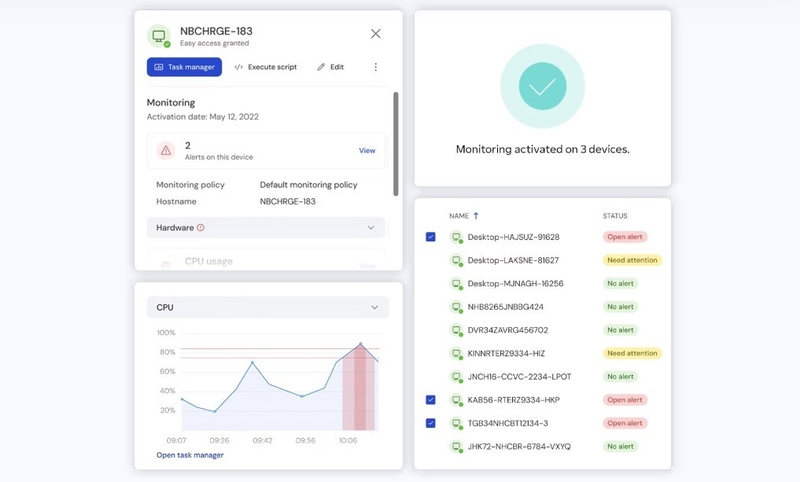This screenshot has height=482, width=800.
Task: Uncheck the Desktop-HAJSUZ-91628 checkbox
Action: point(430,237)
